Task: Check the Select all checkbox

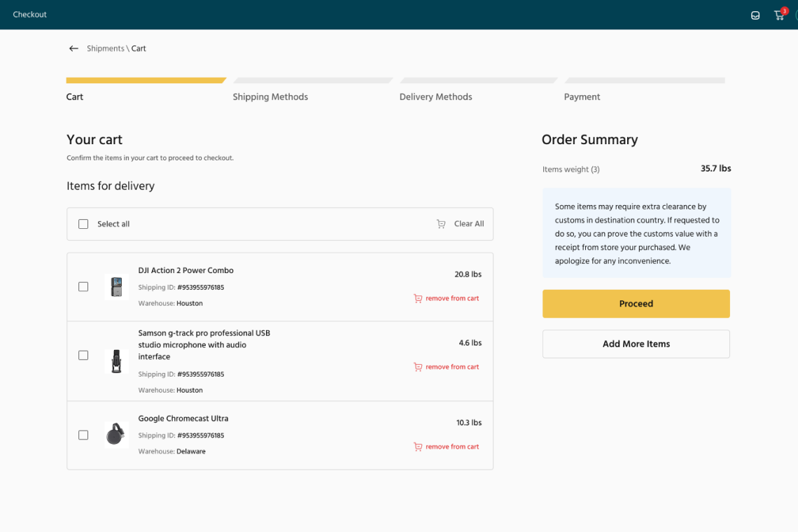Action: click(x=83, y=224)
